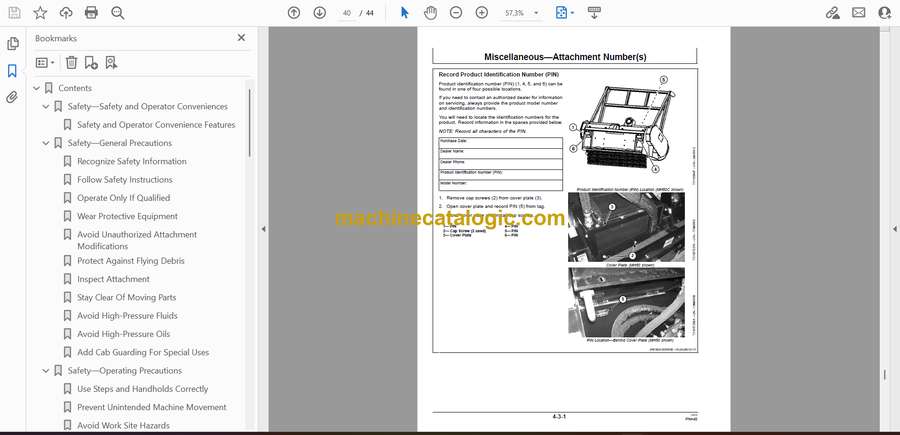Choose the selection arrow tool

point(405,13)
